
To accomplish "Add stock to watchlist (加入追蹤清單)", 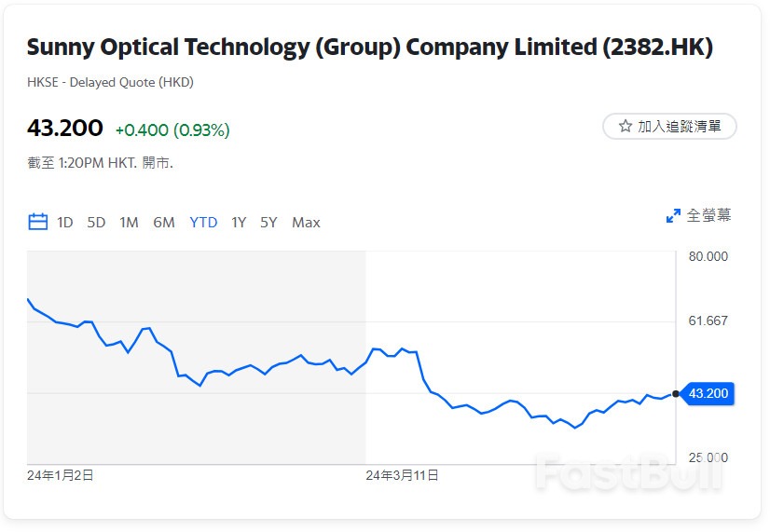I will tap(669, 126).
